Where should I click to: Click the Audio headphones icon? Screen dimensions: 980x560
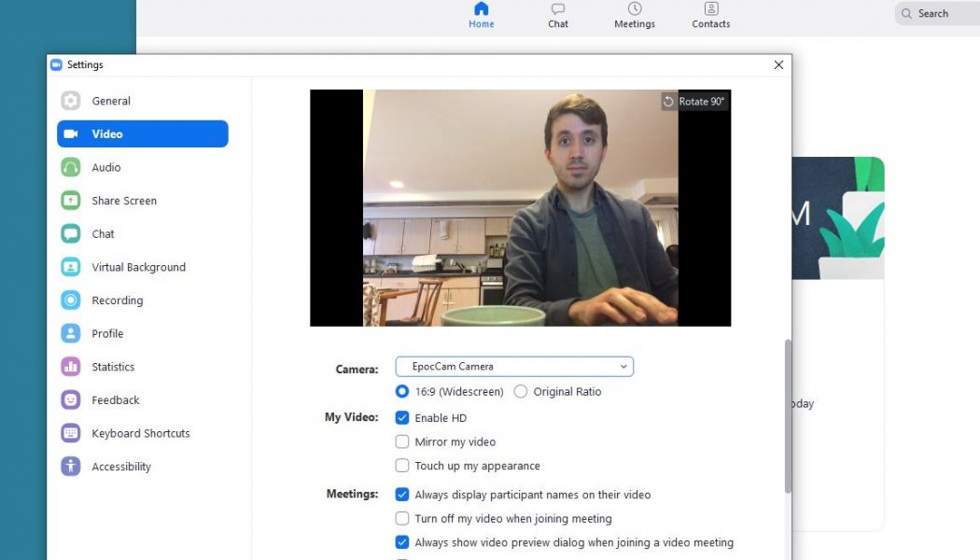click(71, 168)
